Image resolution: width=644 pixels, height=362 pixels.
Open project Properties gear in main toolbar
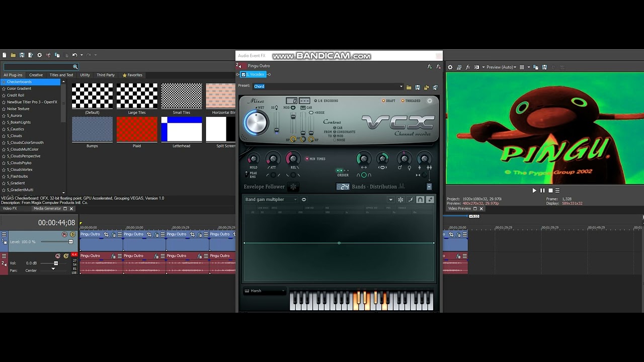39,55
